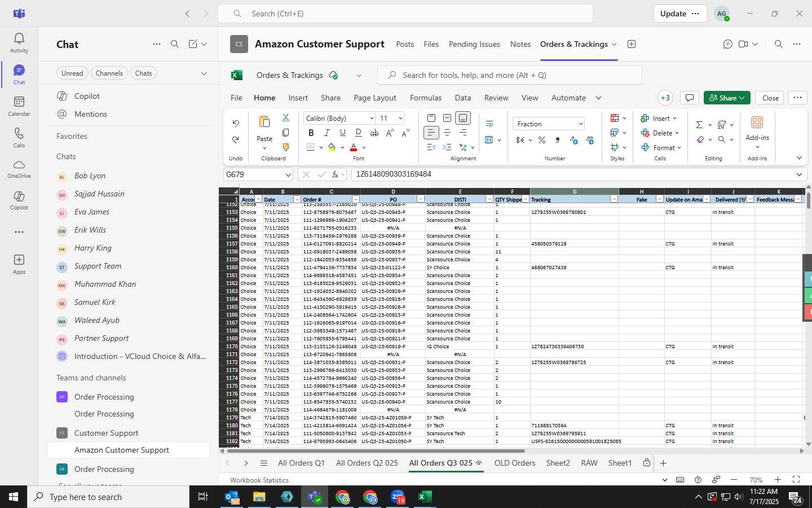
Task: Switch to the OLD Orders sheet
Action: (515, 463)
